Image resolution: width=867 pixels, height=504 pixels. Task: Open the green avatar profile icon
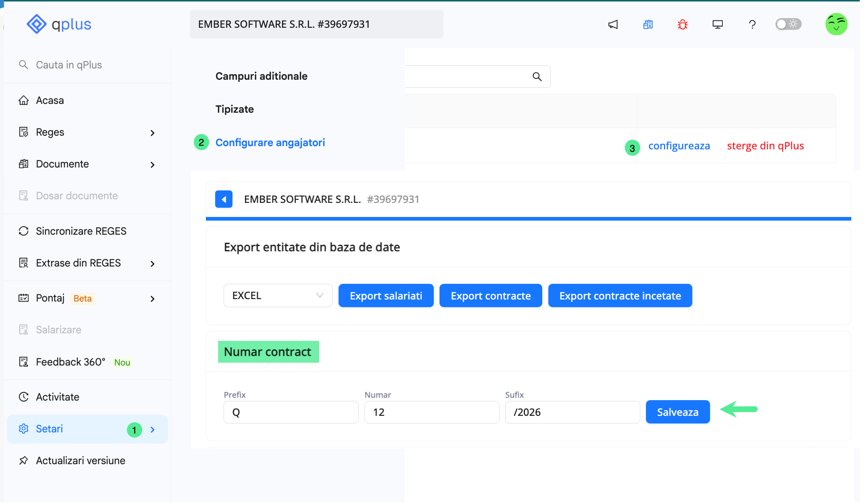[x=836, y=24]
